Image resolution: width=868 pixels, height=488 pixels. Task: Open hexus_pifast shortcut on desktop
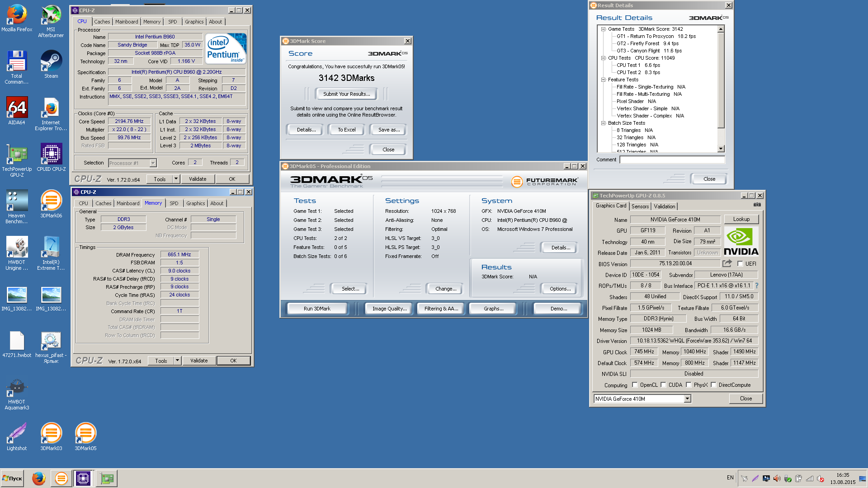point(51,347)
